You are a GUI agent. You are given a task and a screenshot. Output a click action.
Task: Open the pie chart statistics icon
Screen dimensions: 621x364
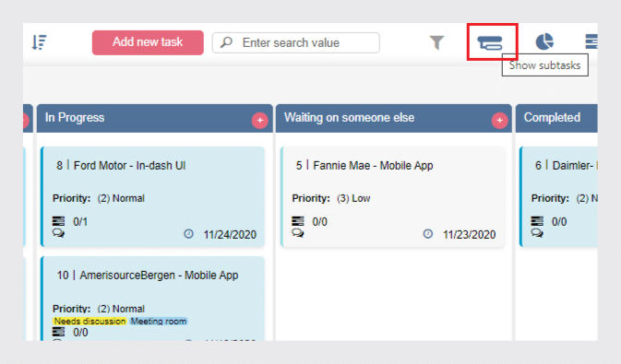(x=544, y=41)
